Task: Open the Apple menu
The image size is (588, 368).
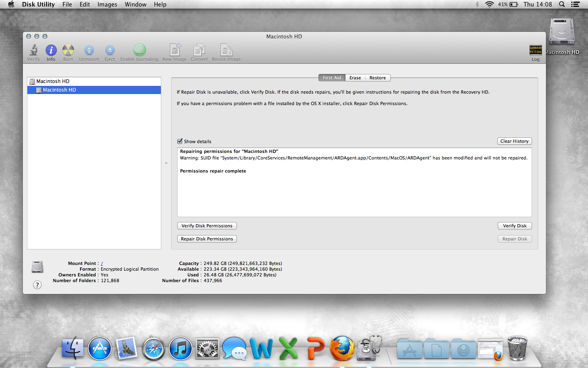Action: 11,4
